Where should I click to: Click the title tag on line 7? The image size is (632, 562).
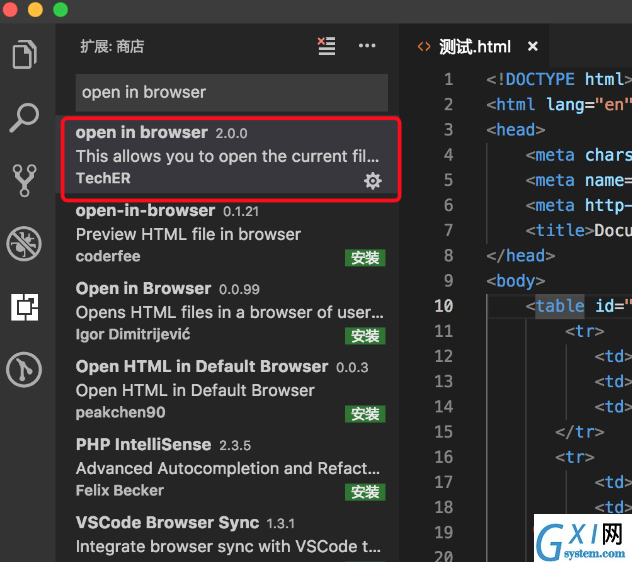[560, 230]
